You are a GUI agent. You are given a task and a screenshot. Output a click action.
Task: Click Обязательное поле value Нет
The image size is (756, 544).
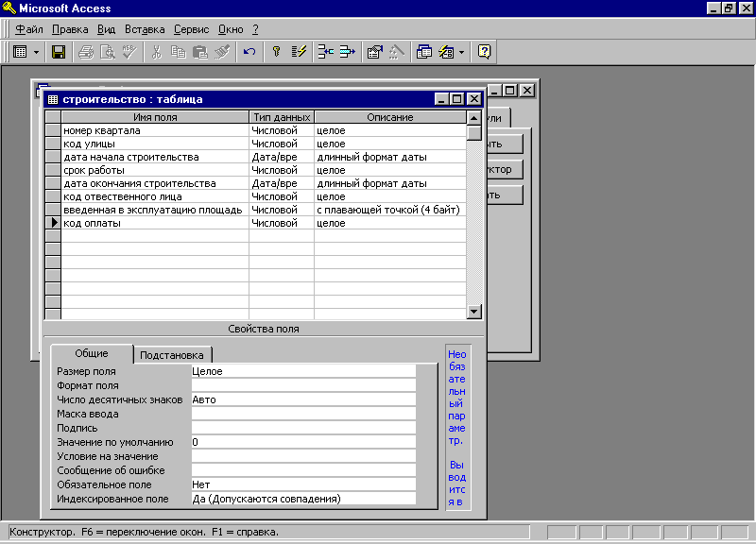[x=303, y=484]
